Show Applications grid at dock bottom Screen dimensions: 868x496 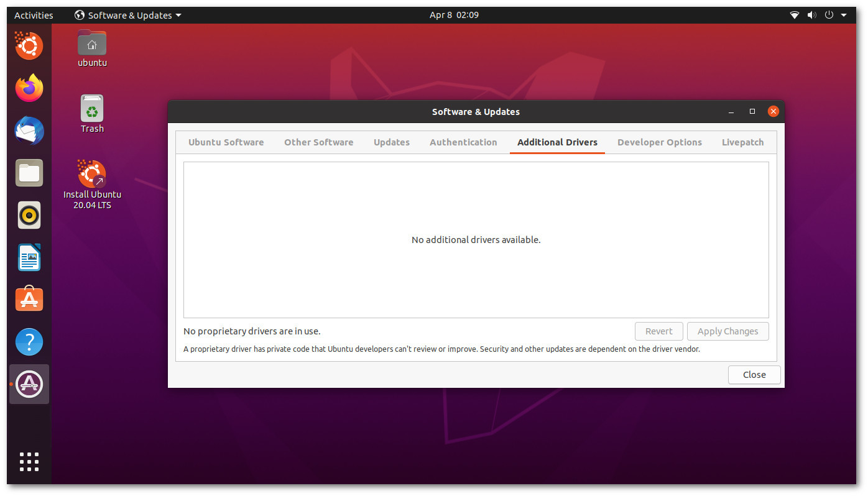(x=29, y=462)
